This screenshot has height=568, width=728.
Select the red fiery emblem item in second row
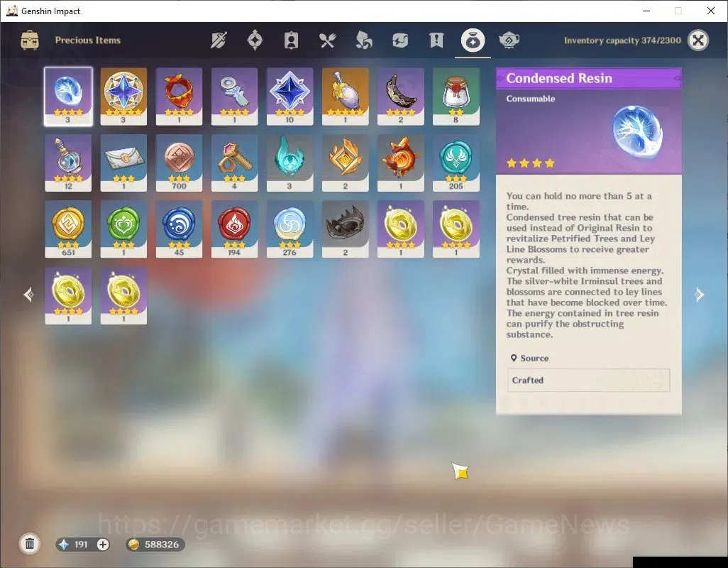click(x=401, y=163)
